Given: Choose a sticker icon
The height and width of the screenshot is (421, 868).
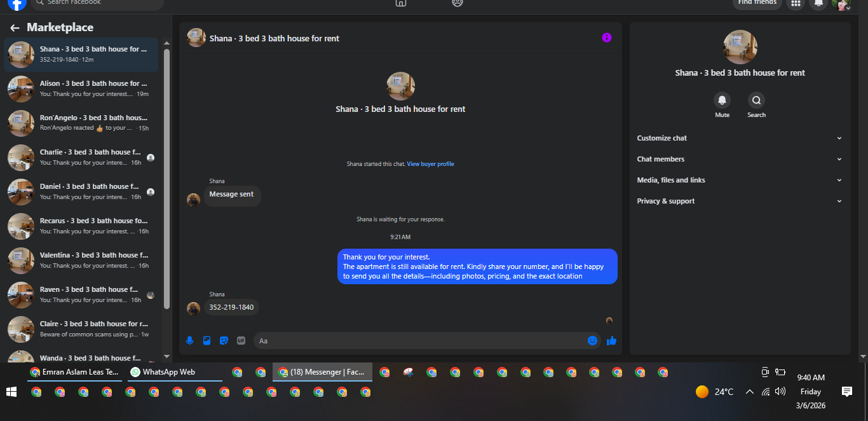Looking at the screenshot, I should tap(224, 340).
